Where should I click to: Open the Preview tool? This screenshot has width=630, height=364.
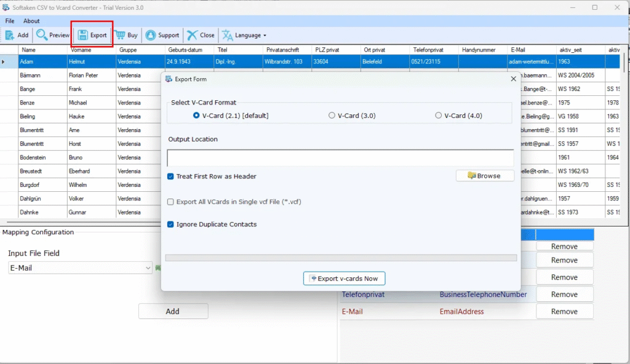coord(53,36)
